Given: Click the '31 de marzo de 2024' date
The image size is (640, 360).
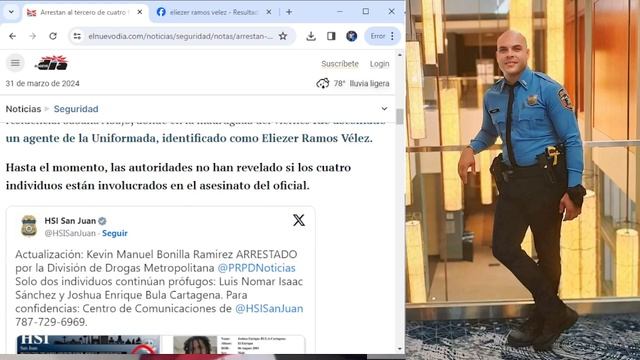Looking at the screenshot, I should click(x=42, y=84).
